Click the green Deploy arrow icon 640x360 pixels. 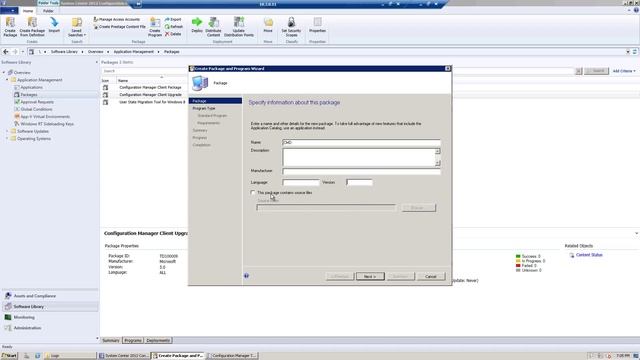tap(197, 25)
